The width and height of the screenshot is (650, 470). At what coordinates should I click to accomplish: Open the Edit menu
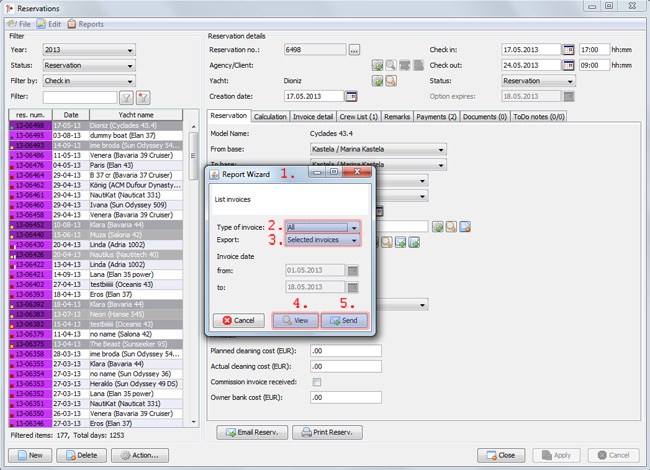click(49, 24)
